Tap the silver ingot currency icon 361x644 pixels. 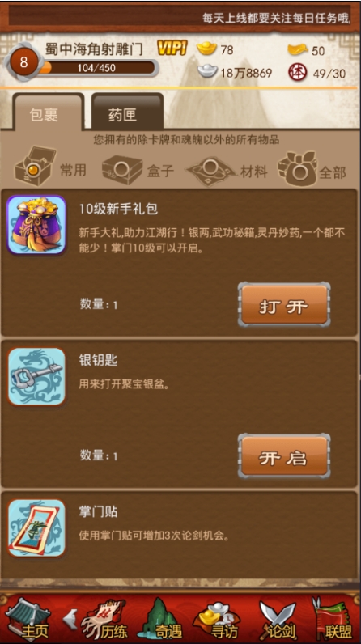pyautogui.click(x=207, y=72)
